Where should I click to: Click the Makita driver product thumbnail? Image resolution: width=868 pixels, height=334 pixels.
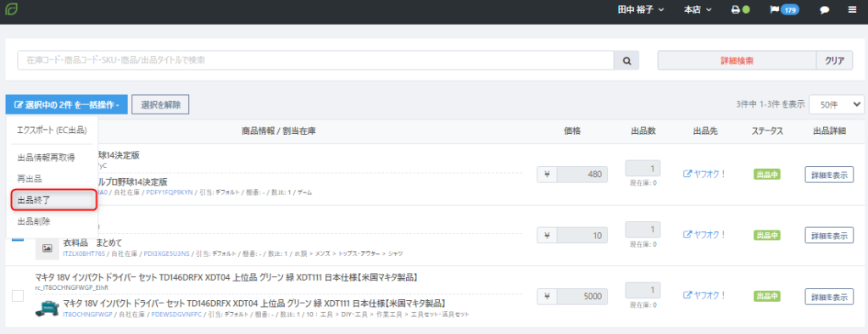[x=47, y=309]
